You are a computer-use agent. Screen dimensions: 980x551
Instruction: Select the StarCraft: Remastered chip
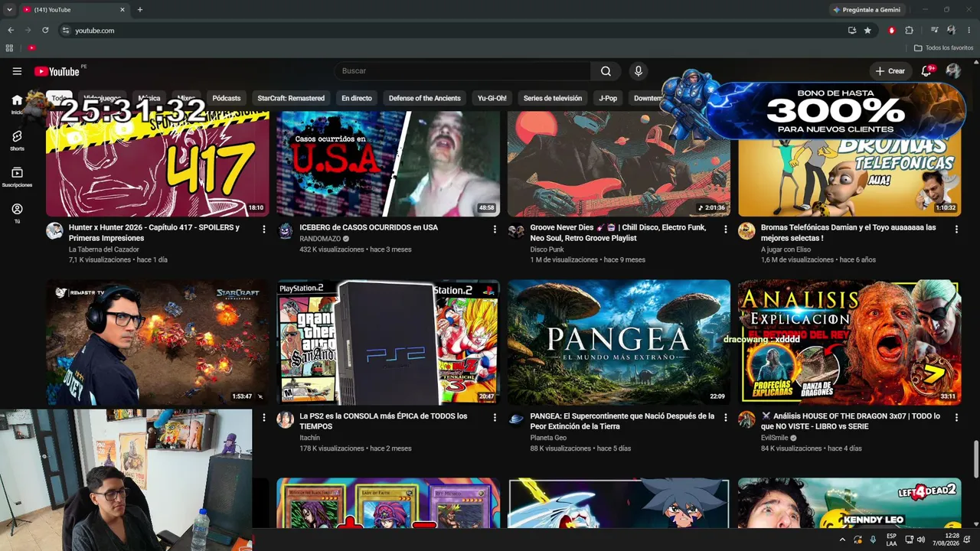(291, 98)
